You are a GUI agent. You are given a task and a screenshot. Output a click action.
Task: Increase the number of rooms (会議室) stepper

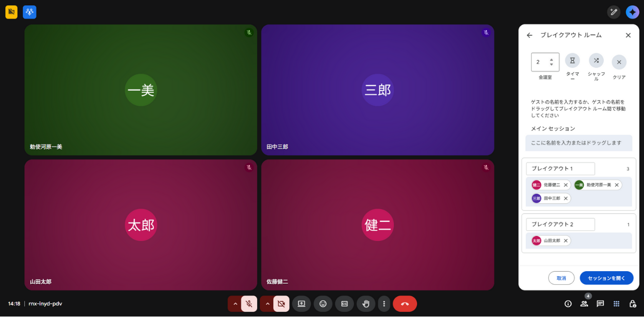(x=551, y=59)
